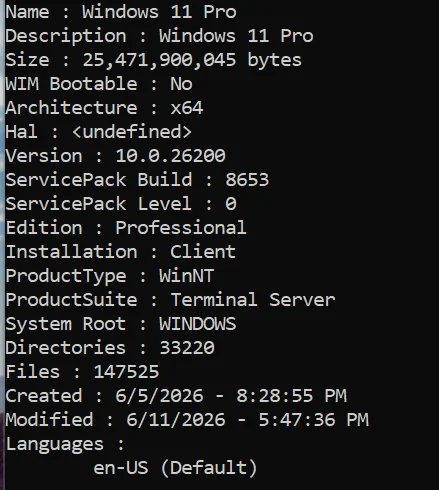Click the Description Windows 11 Pro line
Screen dimensions: 439x490
pos(159,36)
